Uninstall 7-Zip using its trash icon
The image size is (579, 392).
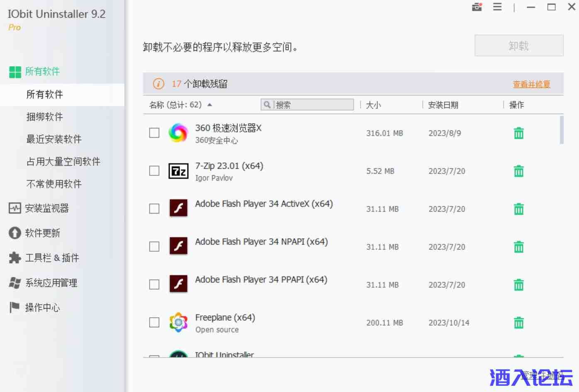click(518, 171)
